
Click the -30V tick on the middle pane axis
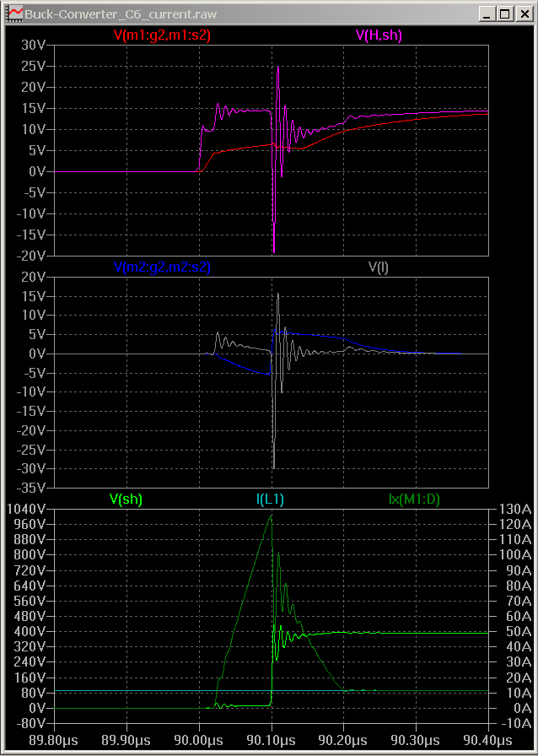click(32, 468)
